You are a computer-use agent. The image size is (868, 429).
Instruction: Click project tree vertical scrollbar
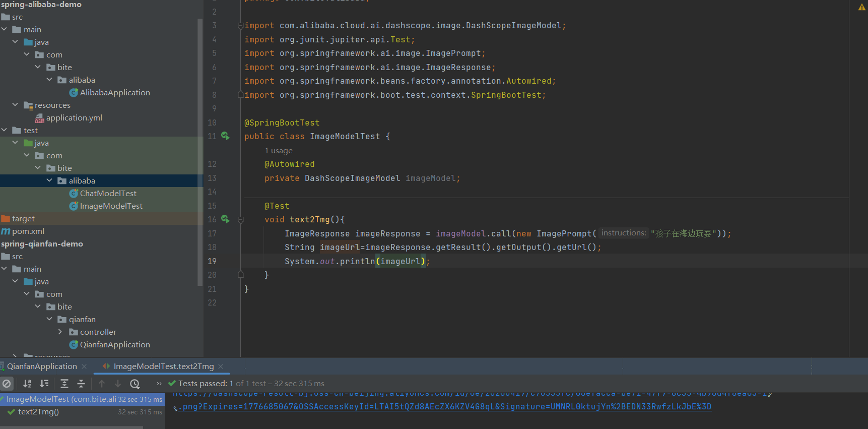200,151
